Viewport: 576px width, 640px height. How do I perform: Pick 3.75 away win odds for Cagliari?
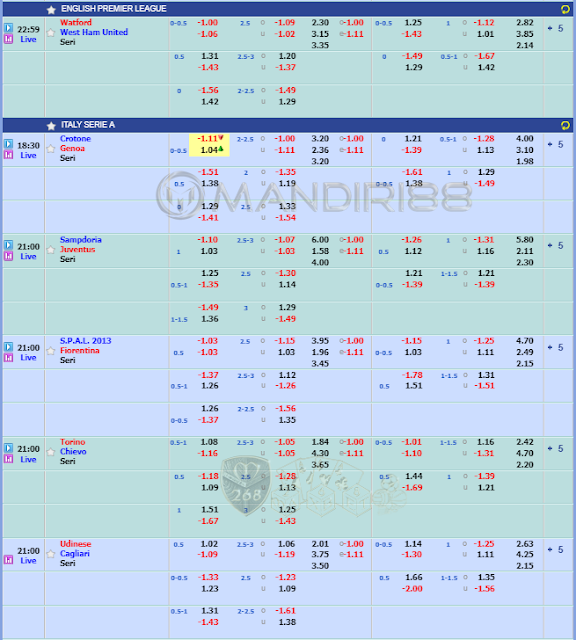coord(320,555)
